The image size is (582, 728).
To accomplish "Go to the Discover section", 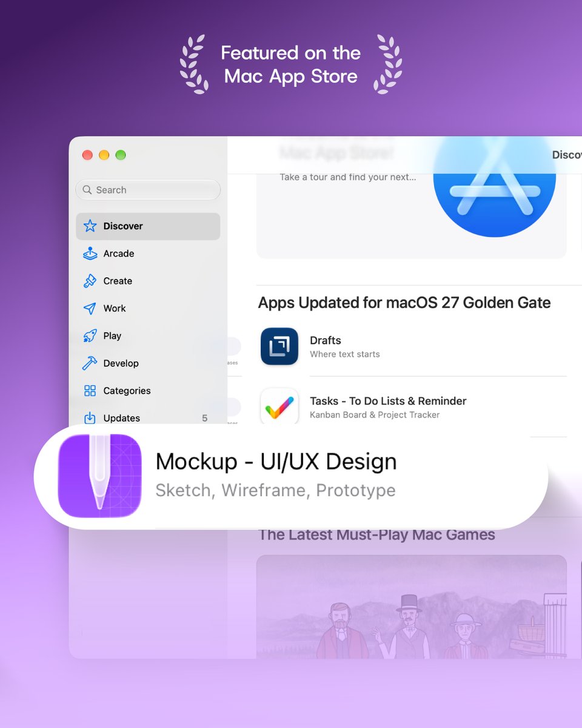I will coord(148,226).
